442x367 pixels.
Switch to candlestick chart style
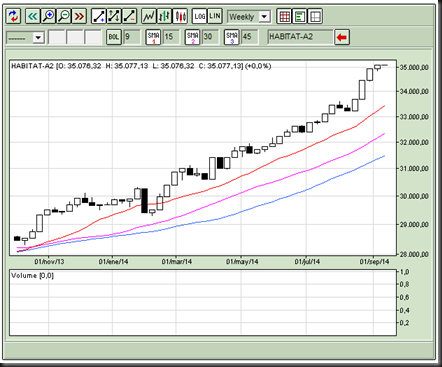pos(180,16)
